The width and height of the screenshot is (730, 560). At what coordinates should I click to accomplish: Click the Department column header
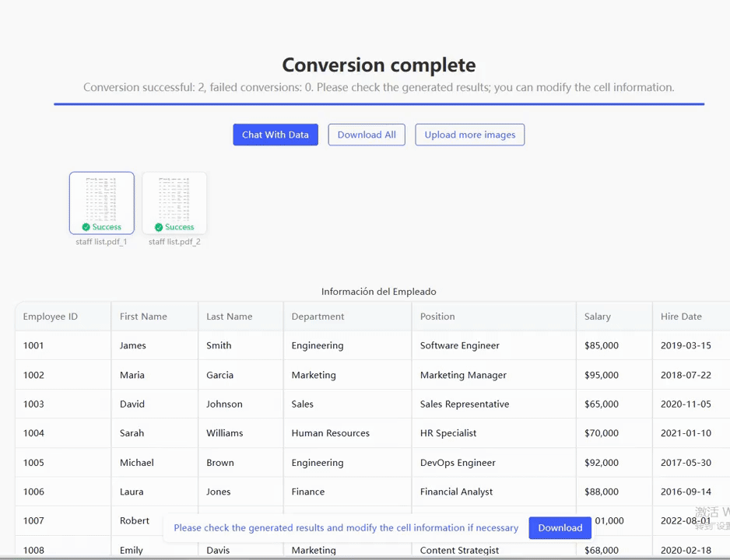click(318, 317)
